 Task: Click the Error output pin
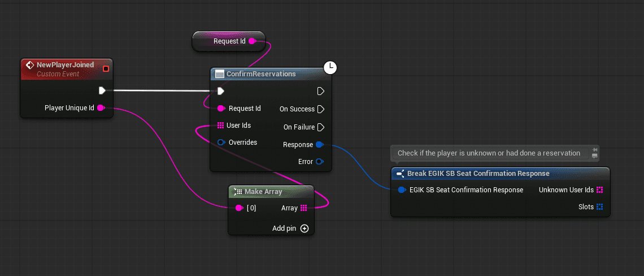click(319, 162)
